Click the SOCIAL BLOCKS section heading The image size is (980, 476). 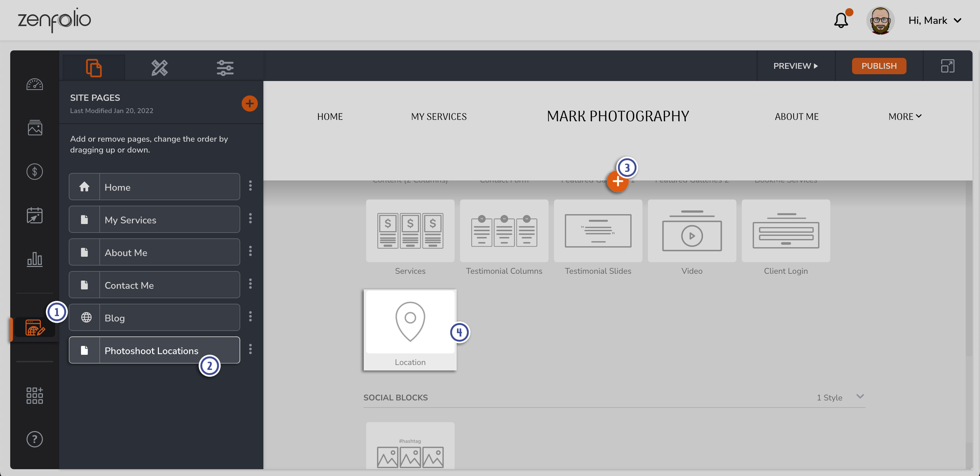click(396, 398)
